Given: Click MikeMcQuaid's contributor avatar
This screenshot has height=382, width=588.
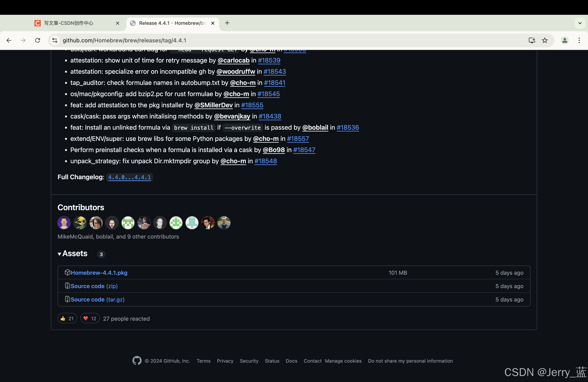Looking at the screenshot, I should pyautogui.click(x=64, y=223).
